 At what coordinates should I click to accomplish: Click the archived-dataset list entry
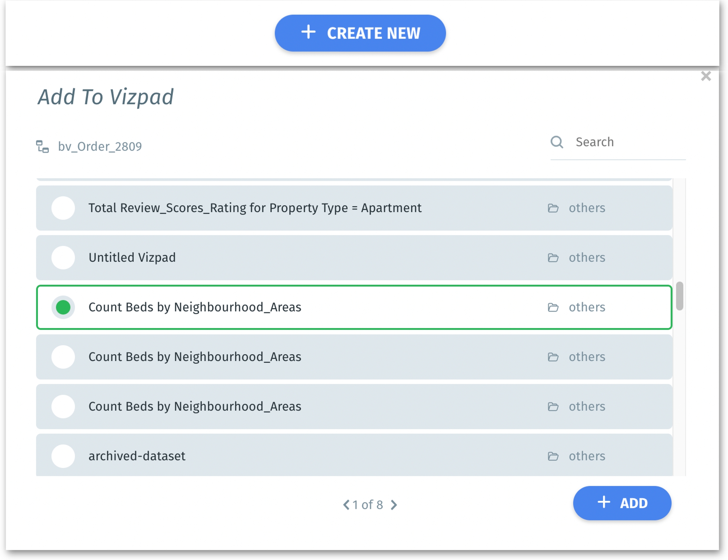(x=136, y=456)
